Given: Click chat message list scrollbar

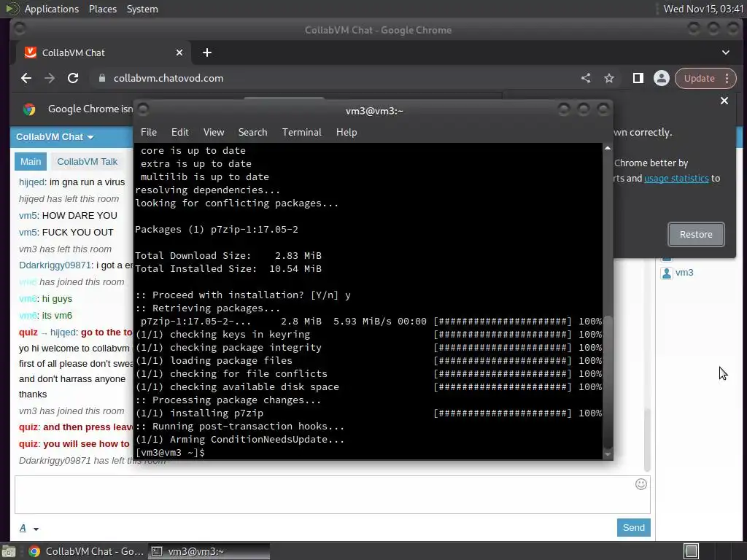Looking at the screenshot, I should coord(647,440).
